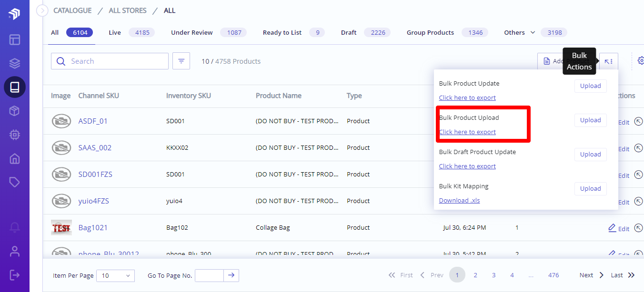The width and height of the screenshot is (644, 292).
Task: Open channel SKU SAAS_002
Action: (x=95, y=148)
